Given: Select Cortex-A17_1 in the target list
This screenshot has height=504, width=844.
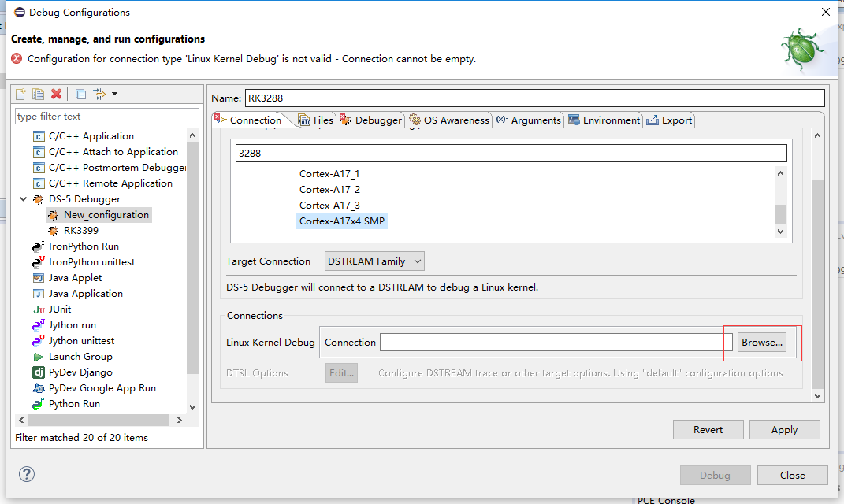Looking at the screenshot, I should coord(329,174).
